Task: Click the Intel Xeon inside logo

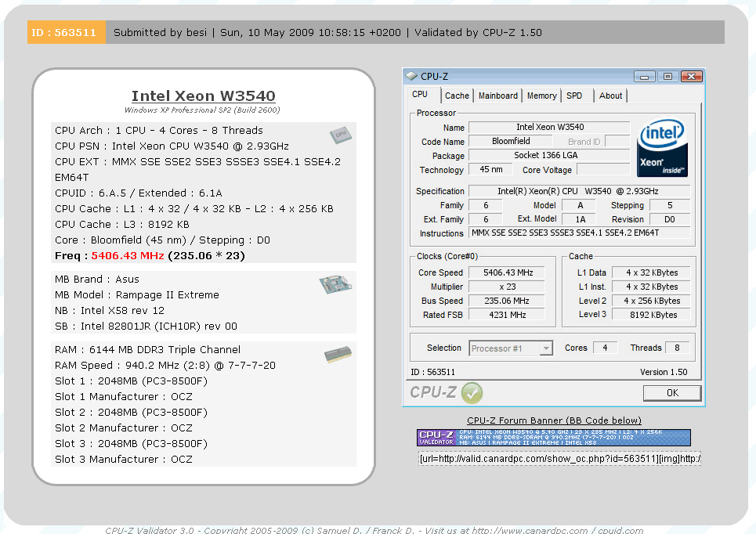Action: pos(662,148)
